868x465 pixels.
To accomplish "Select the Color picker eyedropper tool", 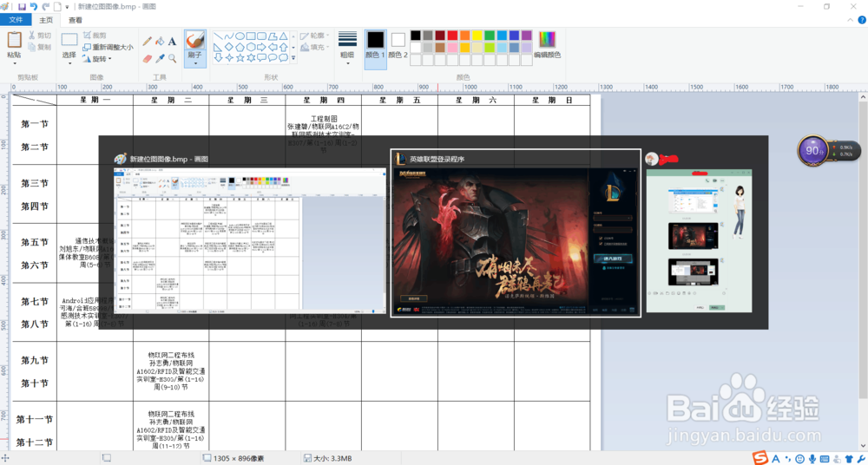I will click(x=160, y=57).
